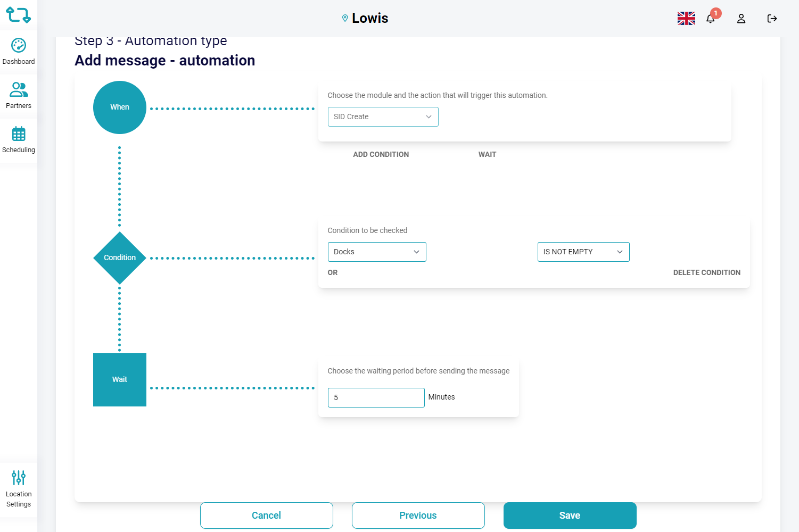Open the Dashboard from the sidebar
799x532 pixels.
click(19, 52)
